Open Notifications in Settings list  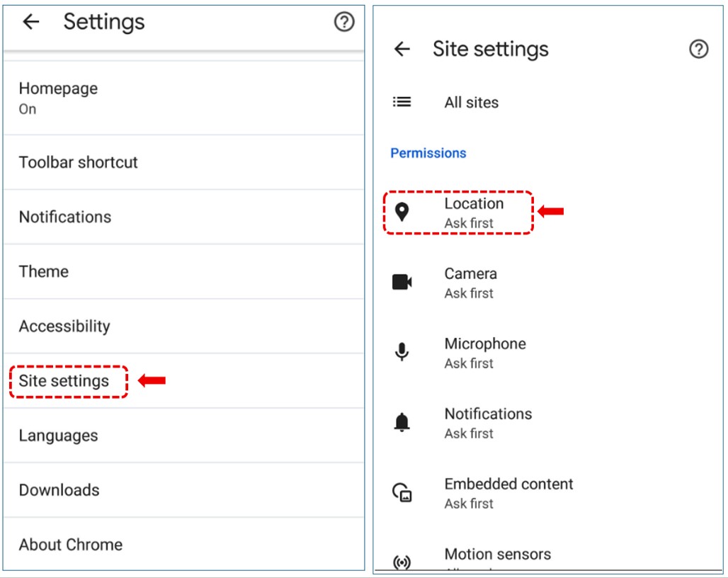[65, 217]
